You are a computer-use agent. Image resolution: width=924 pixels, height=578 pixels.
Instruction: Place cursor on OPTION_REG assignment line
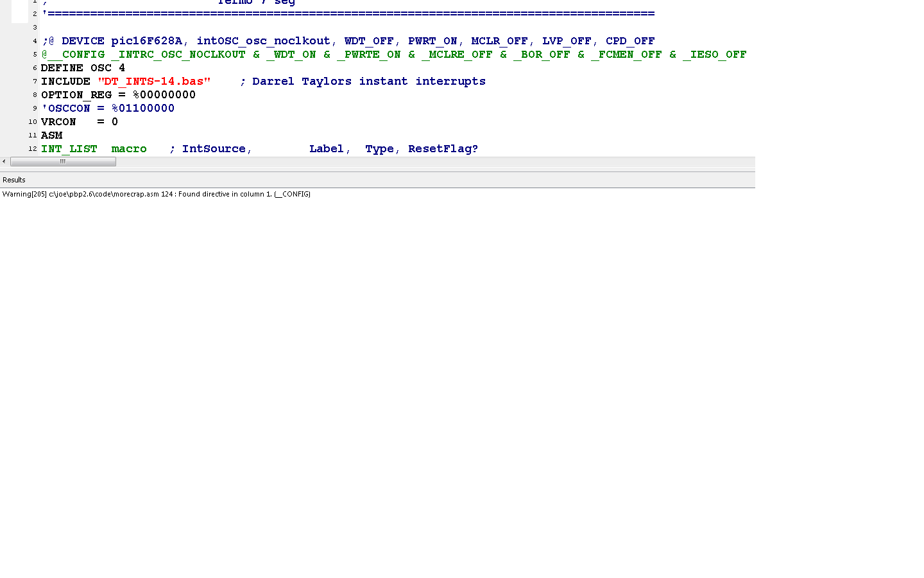(x=118, y=95)
